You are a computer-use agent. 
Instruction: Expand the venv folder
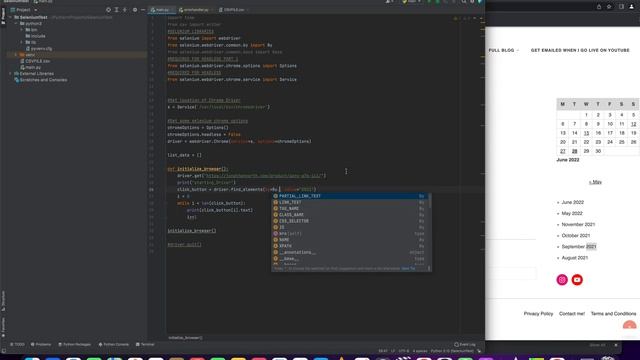click(16, 55)
